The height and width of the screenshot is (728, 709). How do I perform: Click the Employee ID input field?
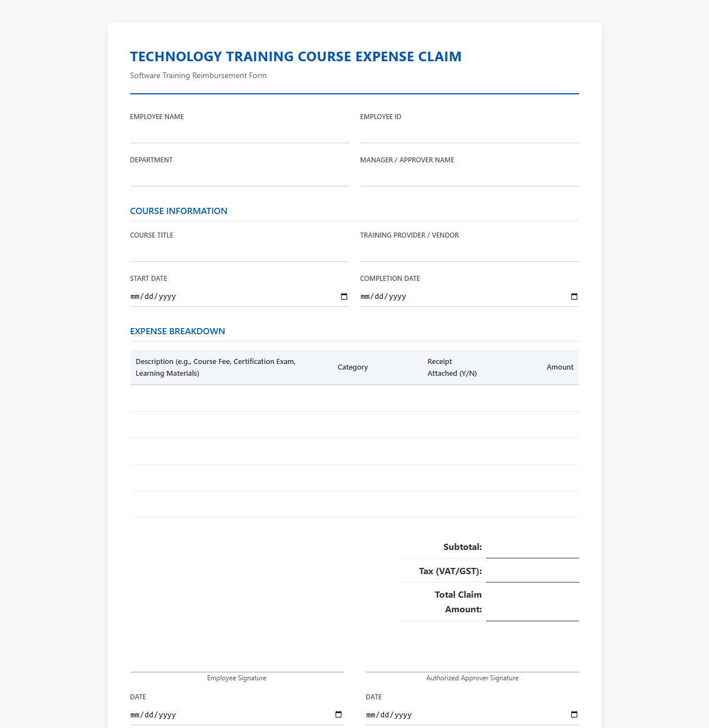pos(470,133)
